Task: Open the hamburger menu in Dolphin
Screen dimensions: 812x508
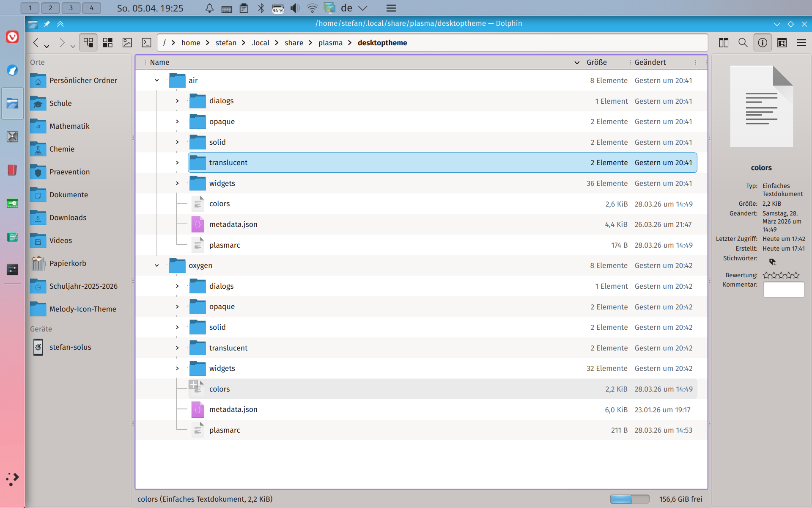Action: point(801,43)
